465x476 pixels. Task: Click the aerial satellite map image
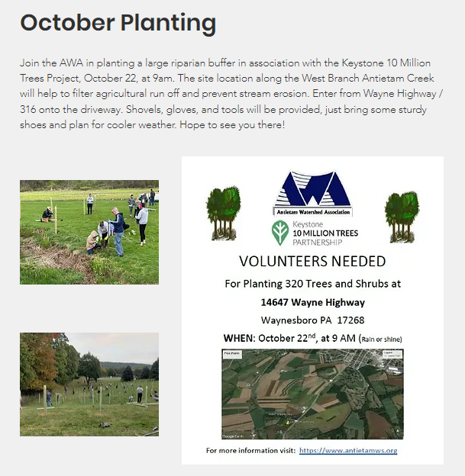pyautogui.click(x=312, y=394)
